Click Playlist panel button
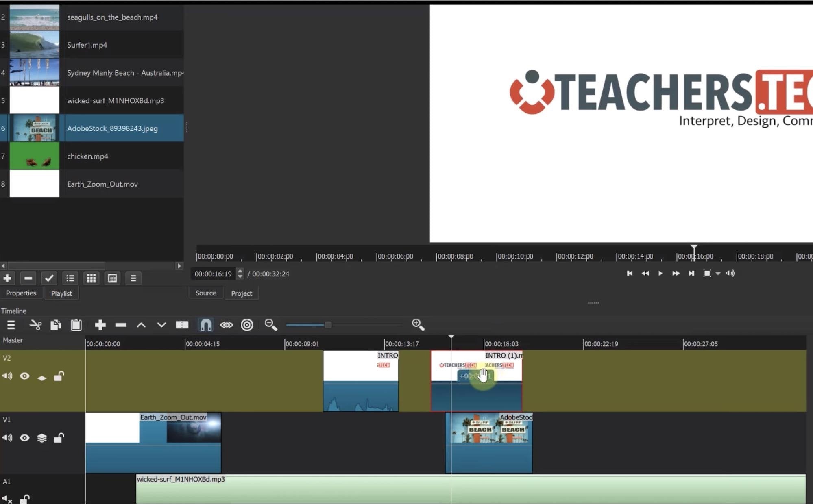This screenshot has width=813, height=504. (x=61, y=293)
